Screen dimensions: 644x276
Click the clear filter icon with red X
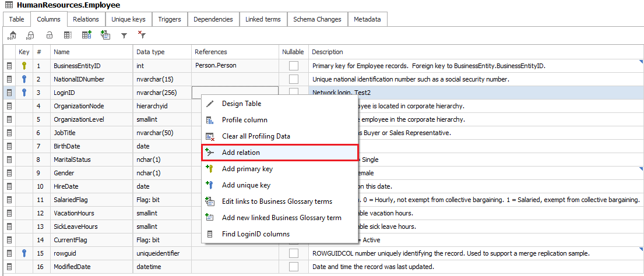point(142,36)
